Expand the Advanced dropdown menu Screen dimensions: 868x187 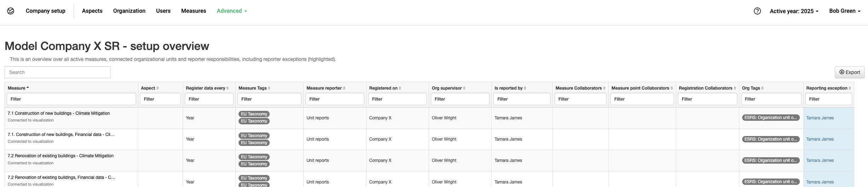pos(231,11)
